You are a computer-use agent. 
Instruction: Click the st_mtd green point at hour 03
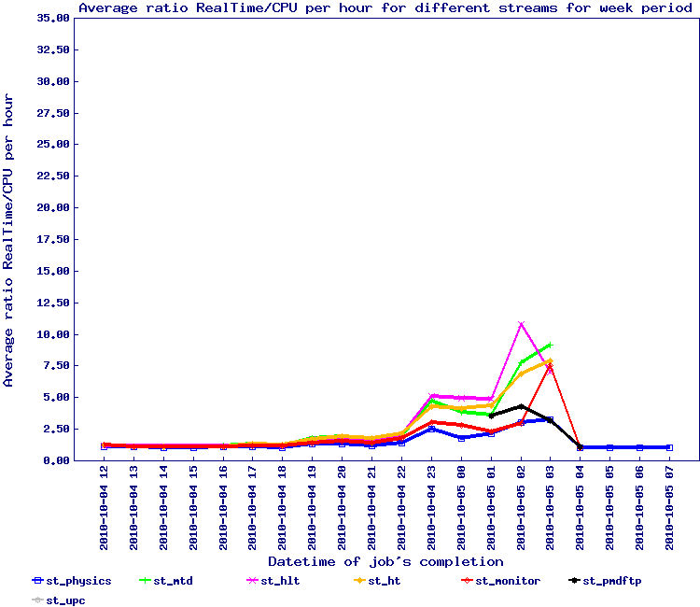[550, 346]
